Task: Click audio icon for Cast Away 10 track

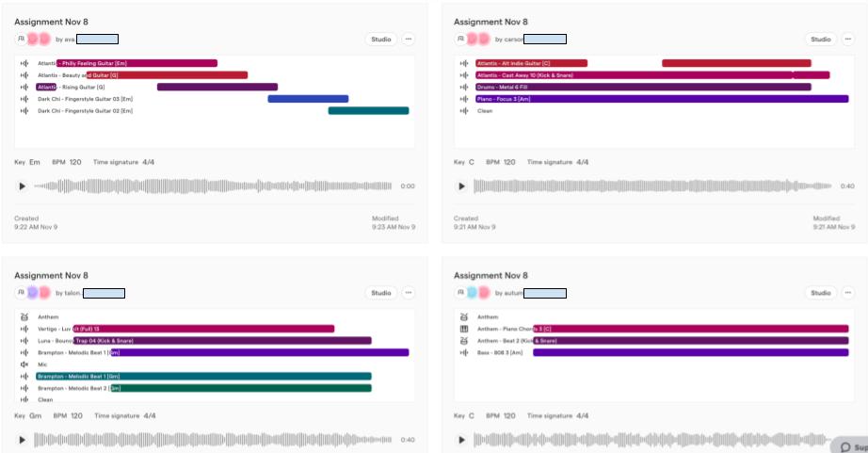Action: pyautogui.click(x=464, y=75)
